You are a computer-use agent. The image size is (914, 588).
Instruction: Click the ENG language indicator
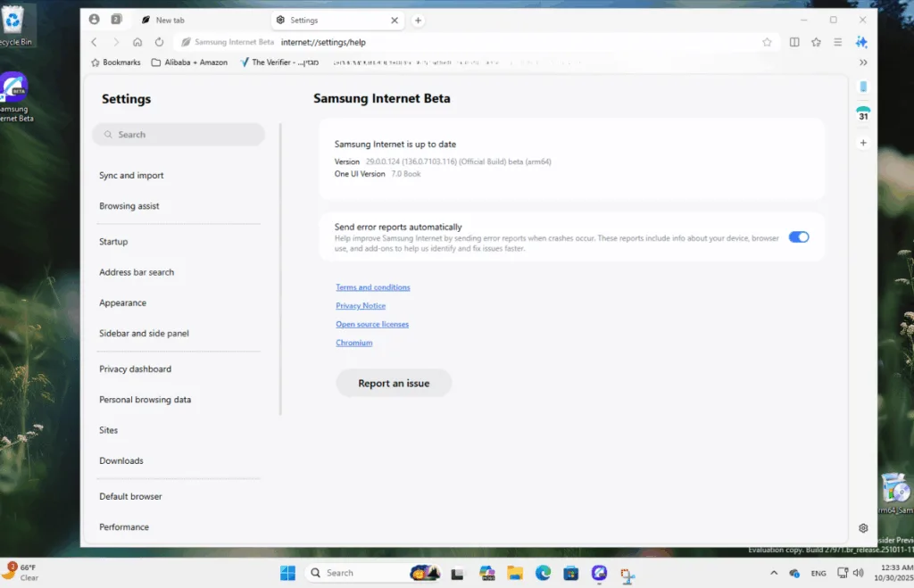pos(818,574)
